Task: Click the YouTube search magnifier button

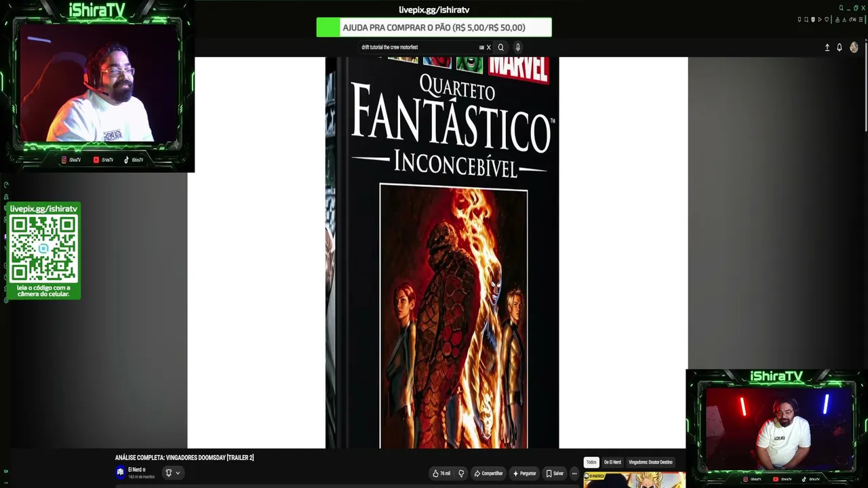Action: point(500,47)
